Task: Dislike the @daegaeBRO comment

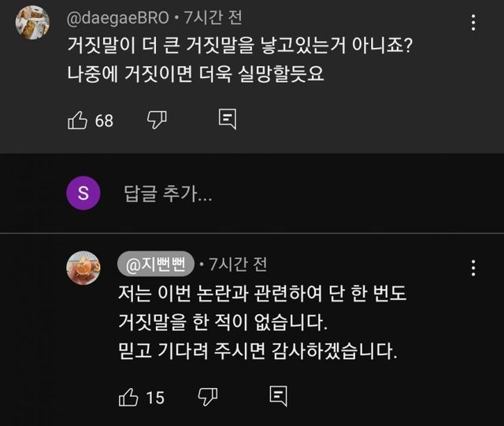Action: point(156,120)
